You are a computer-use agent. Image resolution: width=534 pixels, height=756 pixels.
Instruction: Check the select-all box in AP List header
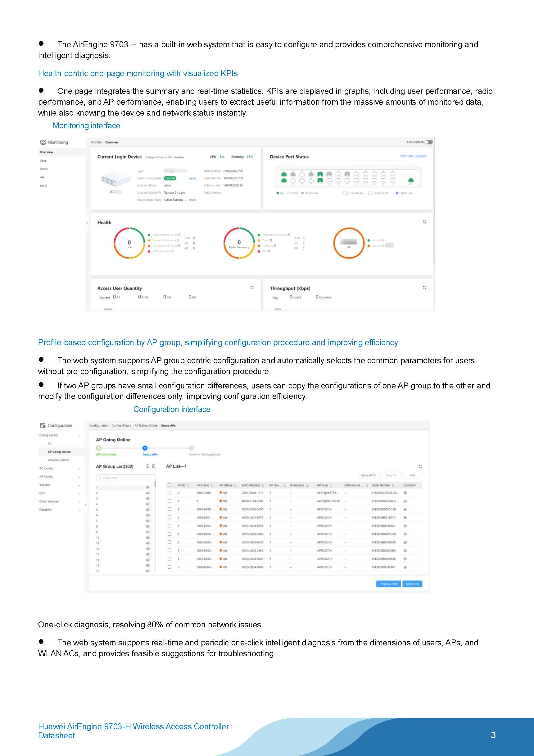coord(170,485)
